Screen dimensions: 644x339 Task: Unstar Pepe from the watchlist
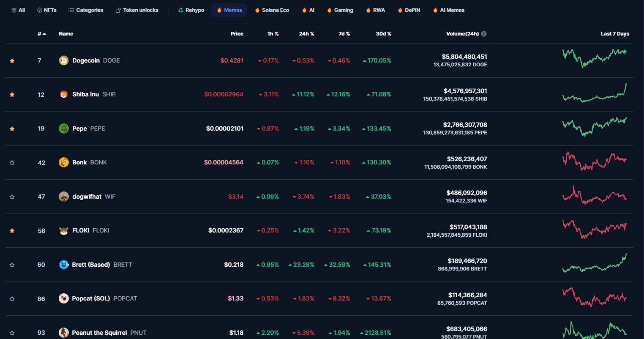click(12, 129)
